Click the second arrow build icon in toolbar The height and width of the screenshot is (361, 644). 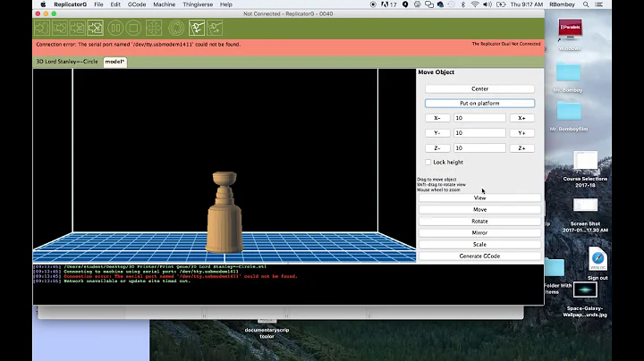[60, 28]
